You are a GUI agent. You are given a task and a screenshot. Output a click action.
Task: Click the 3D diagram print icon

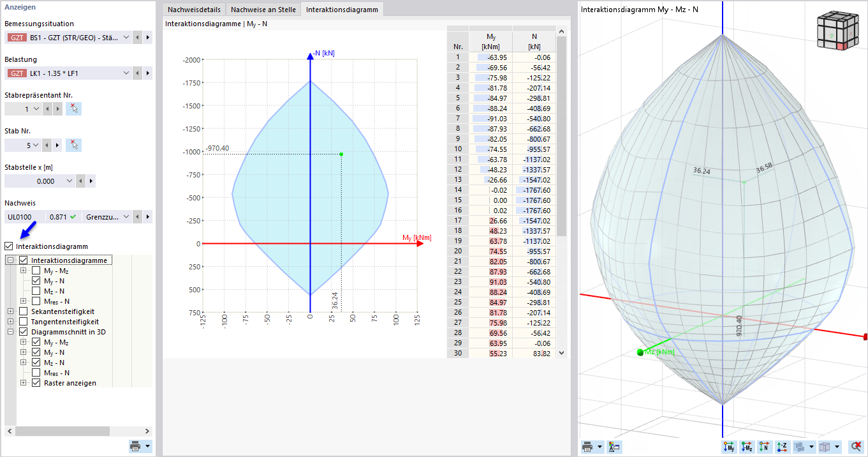(587, 447)
